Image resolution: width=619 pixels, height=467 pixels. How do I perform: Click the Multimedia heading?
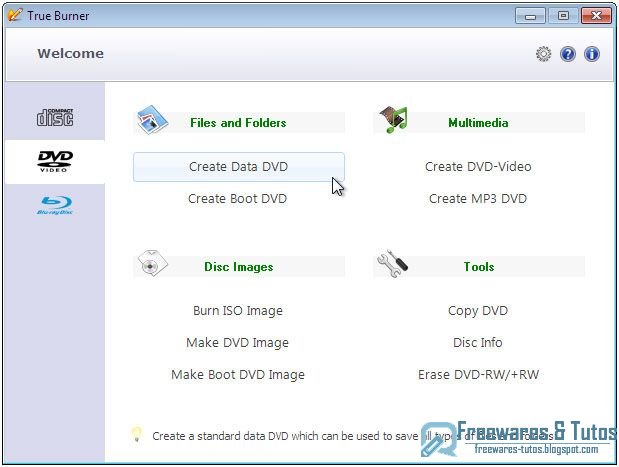[x=478, y=123]
